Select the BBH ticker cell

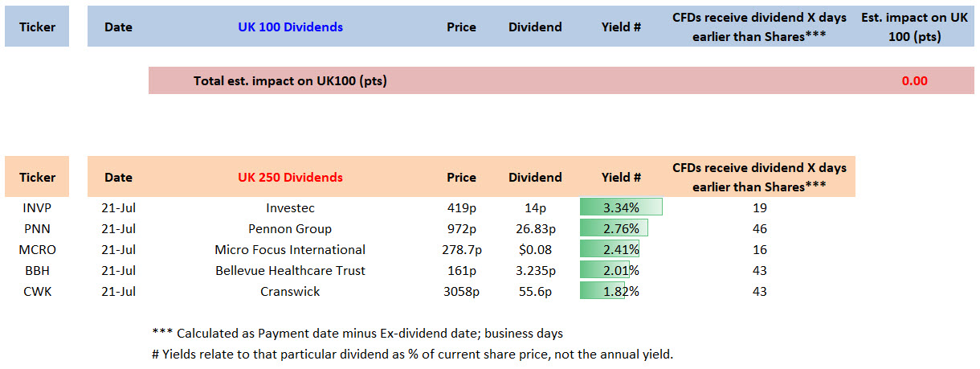(37, 270)
